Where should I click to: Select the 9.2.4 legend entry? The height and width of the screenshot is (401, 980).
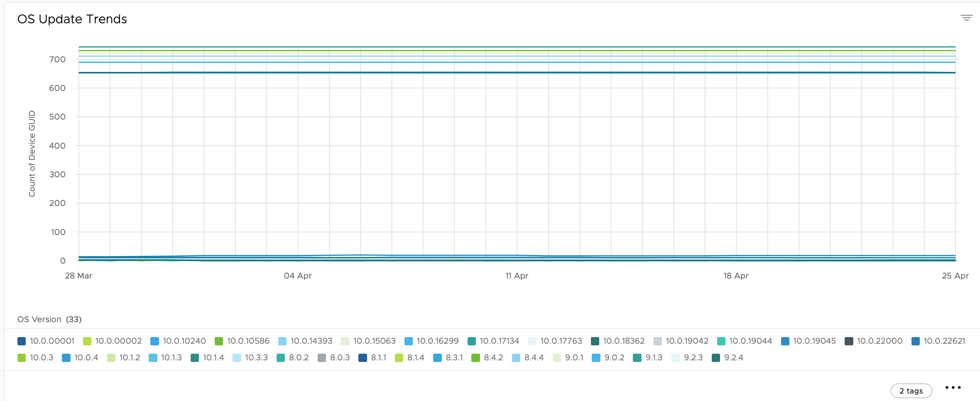tap(727, 357)
